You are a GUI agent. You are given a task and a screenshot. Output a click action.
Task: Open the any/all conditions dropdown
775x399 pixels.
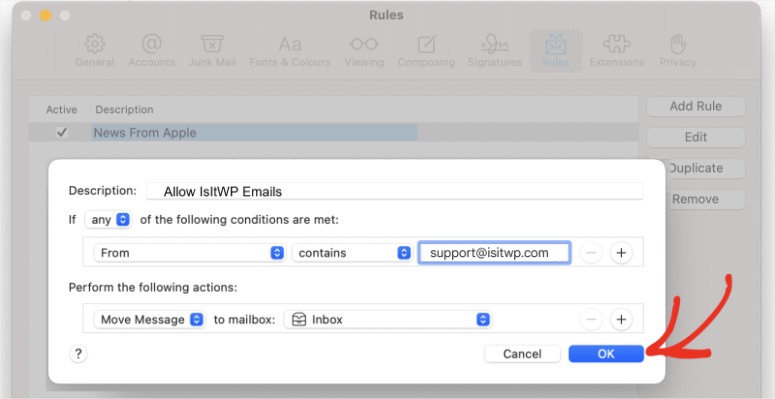tap(108, 220)
